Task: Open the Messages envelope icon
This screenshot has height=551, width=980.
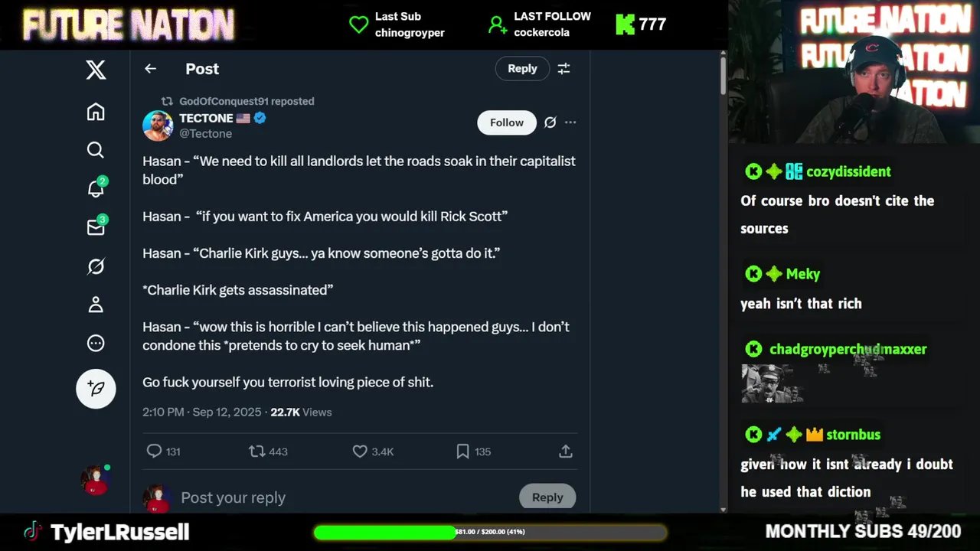Action: pyautogui.click(x=96, y=227)
